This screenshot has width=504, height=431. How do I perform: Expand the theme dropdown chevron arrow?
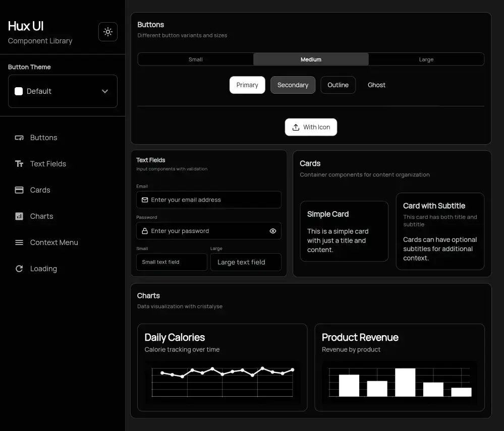(105, 91)
